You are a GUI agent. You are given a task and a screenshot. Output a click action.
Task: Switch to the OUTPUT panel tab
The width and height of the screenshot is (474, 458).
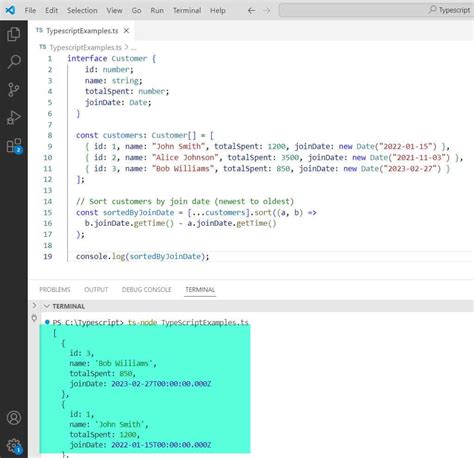pyautogui.click(x=96, y=289)
